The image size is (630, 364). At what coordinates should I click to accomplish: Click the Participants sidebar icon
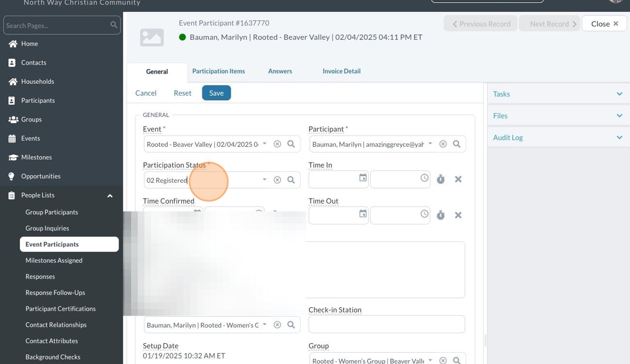(x=12, y=101)
